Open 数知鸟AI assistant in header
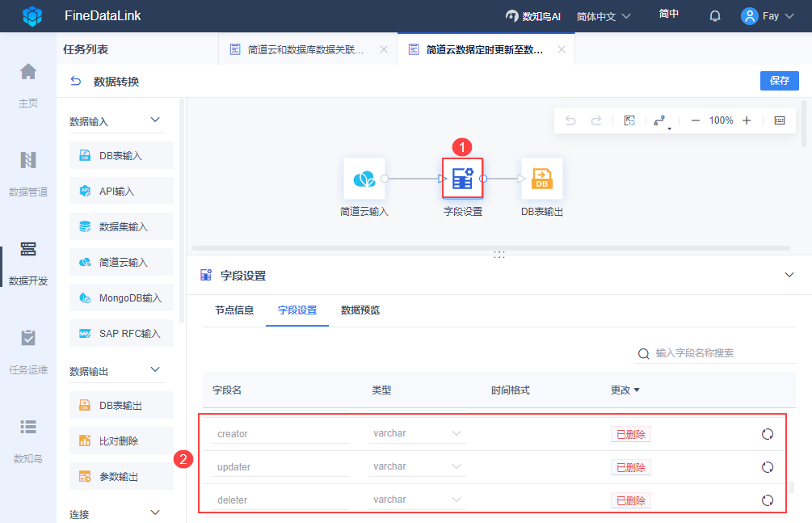This screenshot has width=812, height=523. point(533,17)
